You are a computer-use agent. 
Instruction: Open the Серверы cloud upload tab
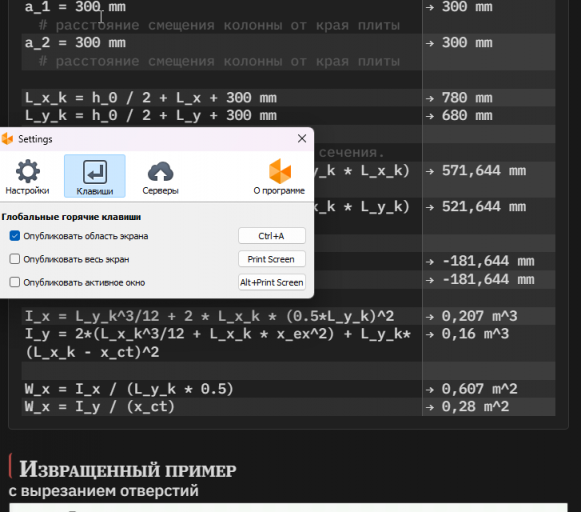pos(160,177)
